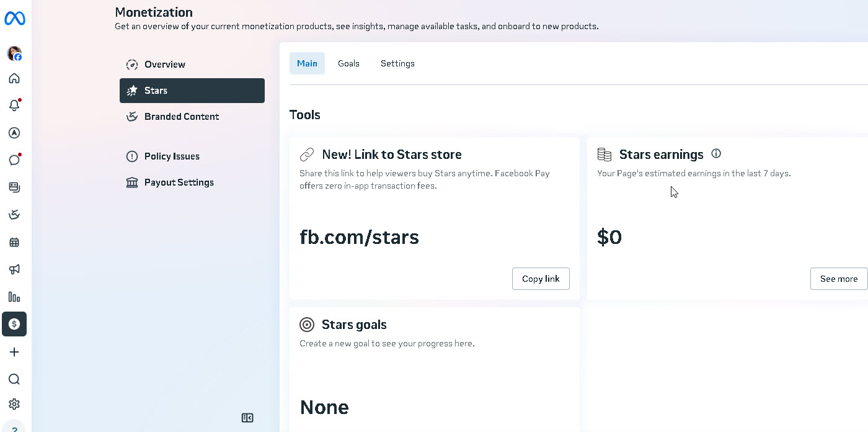Open the Insights bar chart icon
868x432 pixels.
click(14, 297)
